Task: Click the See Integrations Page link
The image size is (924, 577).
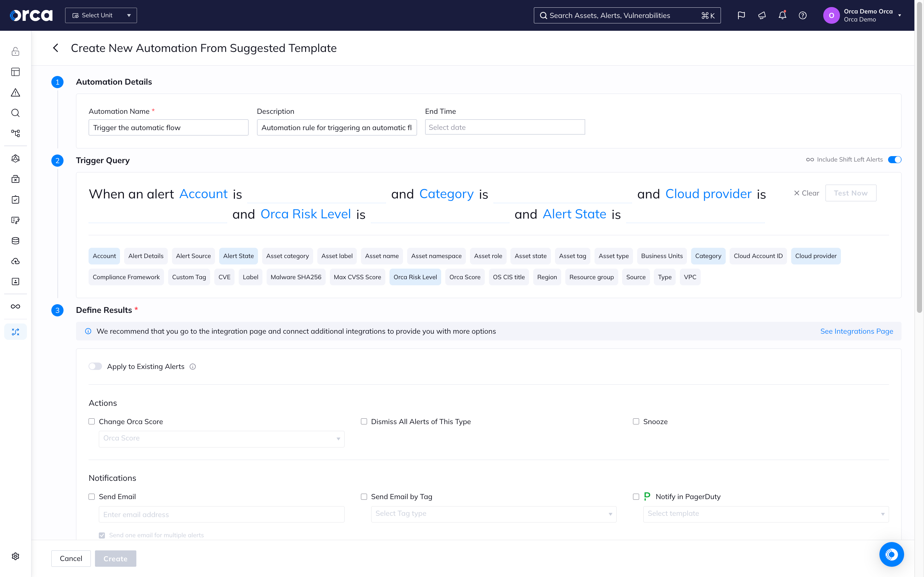Action: click(x=856, y=331)
